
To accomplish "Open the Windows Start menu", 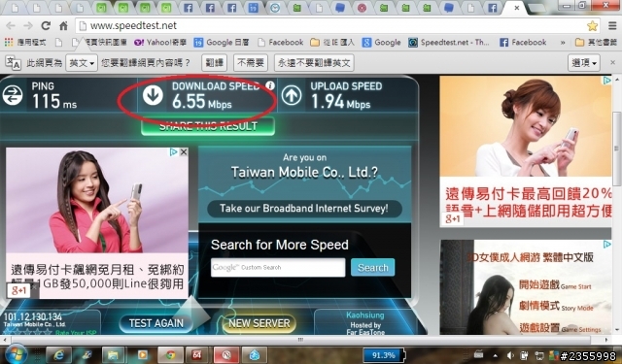I will (16, 354).
